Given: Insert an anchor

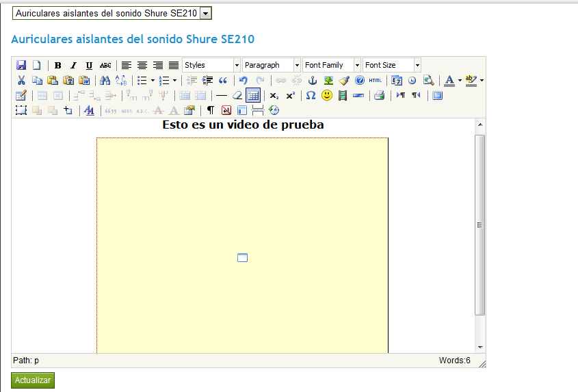Looking at the screenshot, I should 313,81.
